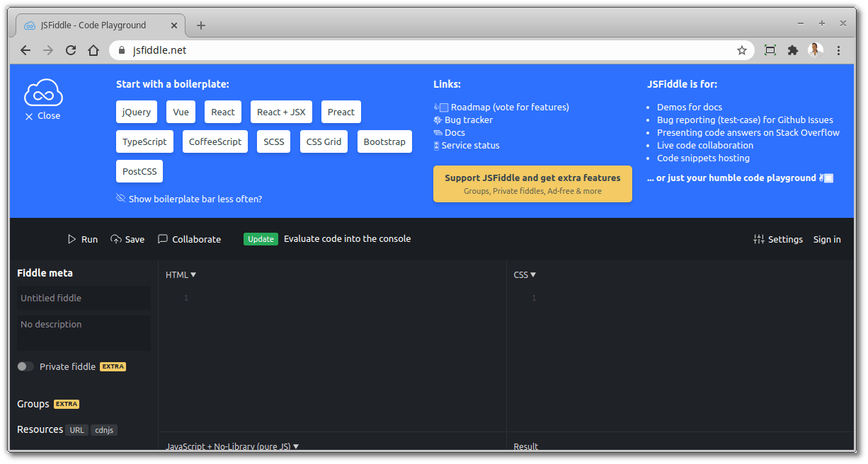The image size is (868, 464).
Task: Open the Bug tracker link
Action: point(469,120)
